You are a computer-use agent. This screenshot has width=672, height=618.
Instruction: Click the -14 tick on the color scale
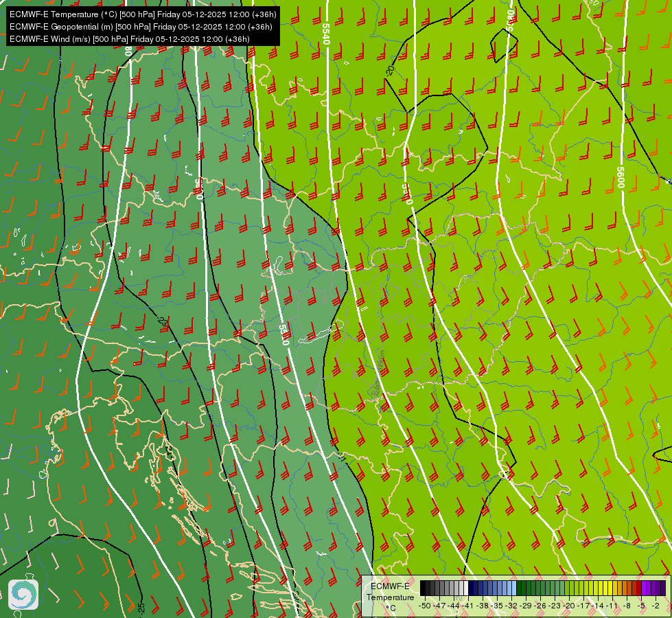pos(598,606)
